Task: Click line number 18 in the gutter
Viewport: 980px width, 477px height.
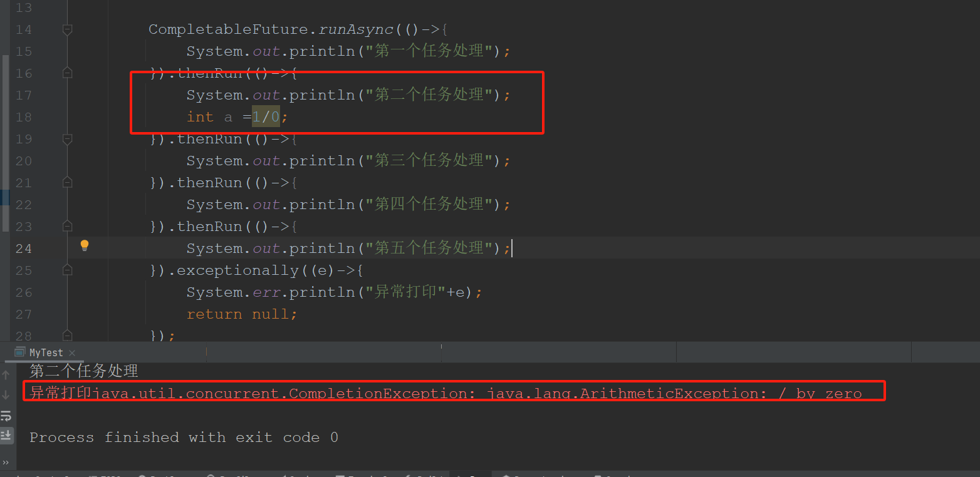Action: click(23, 117)
